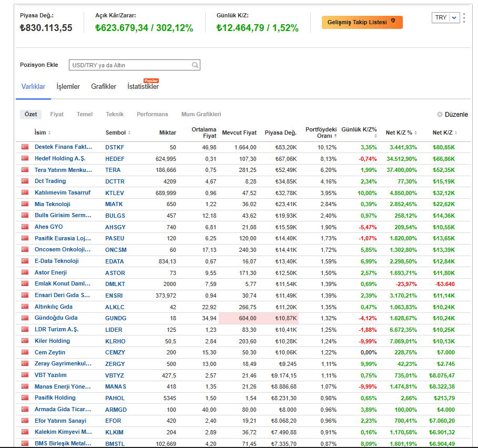The image size is (478, 448).
Task: Open the KLRHO symbol link
Action: coord(115,341)
